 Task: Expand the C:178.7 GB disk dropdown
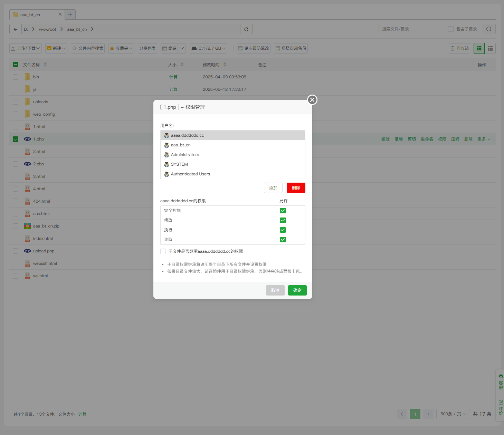coord(209,48)
